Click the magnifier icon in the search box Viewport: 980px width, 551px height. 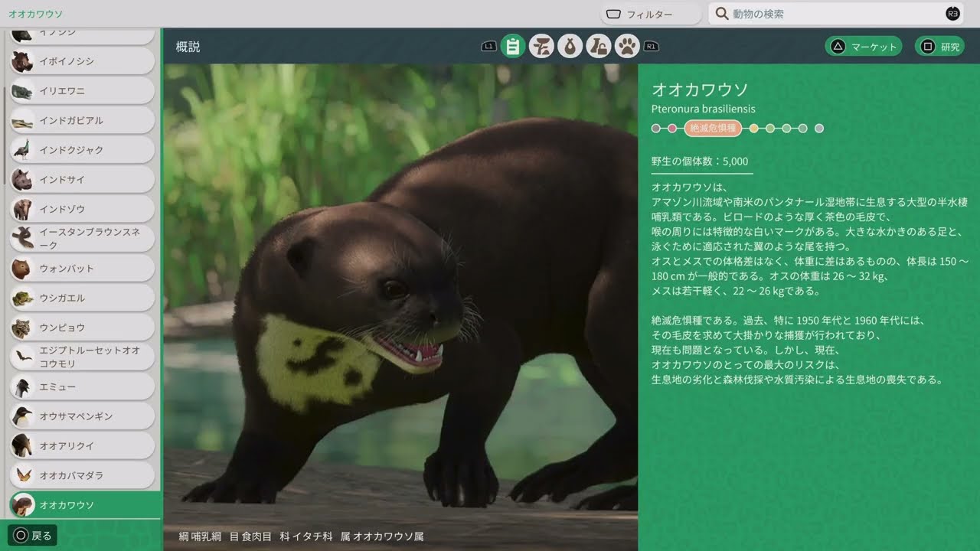tap(722, 14)
